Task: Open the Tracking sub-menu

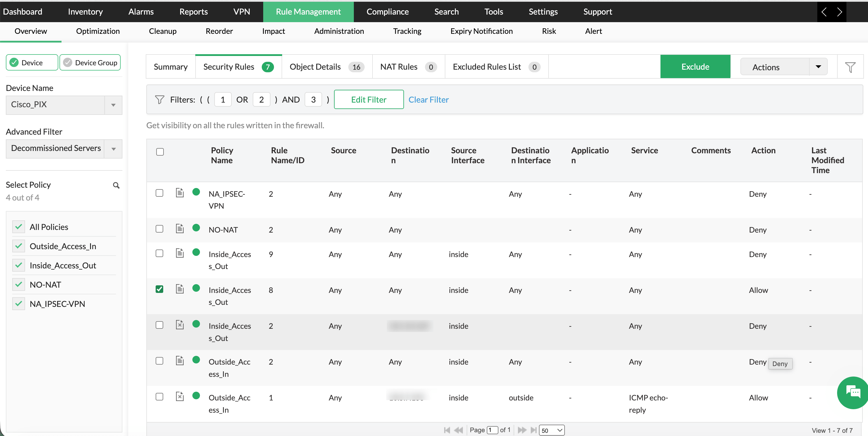Action: (407, 31)
